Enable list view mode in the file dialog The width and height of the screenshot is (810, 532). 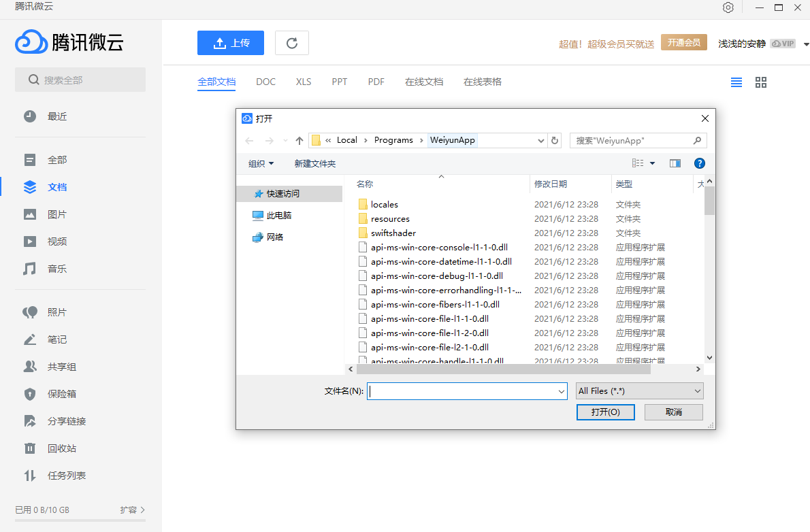pyautogui.click(x=638, y=163)
